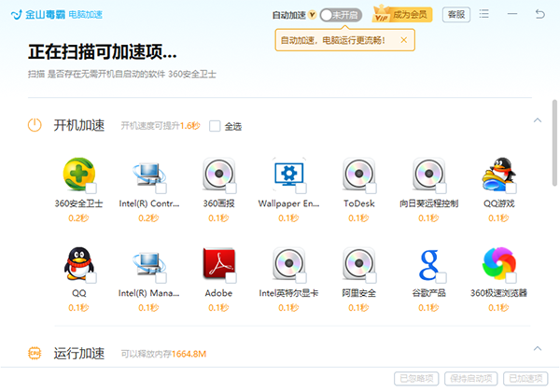This screenshot has height=392, width=560.
Task: Click the 已忽略项 button
Action: tap(417, 378)
